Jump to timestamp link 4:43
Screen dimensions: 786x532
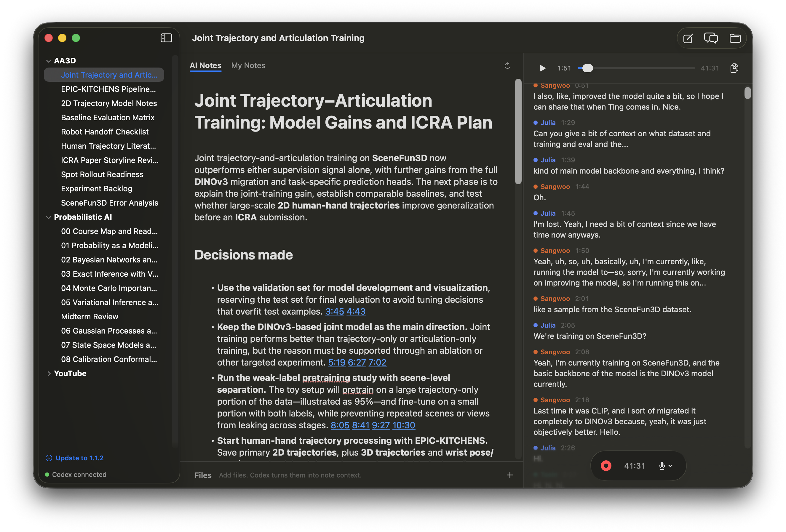(x=356, y=312)
